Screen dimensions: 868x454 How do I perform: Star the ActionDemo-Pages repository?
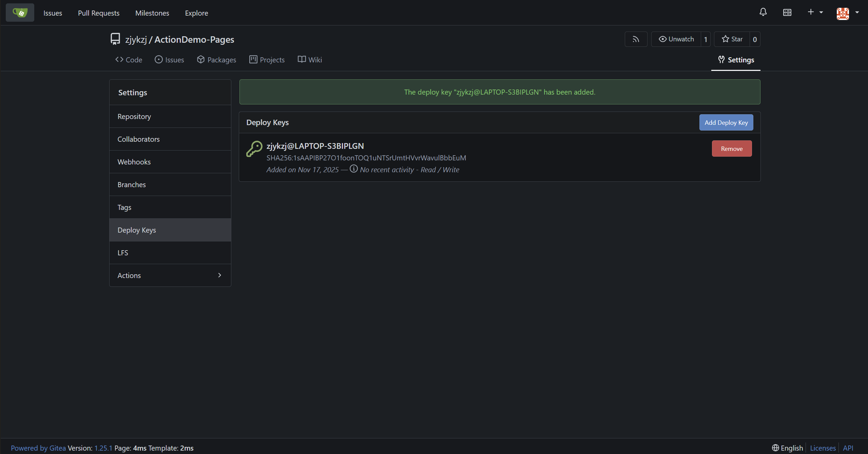point(732,39)
